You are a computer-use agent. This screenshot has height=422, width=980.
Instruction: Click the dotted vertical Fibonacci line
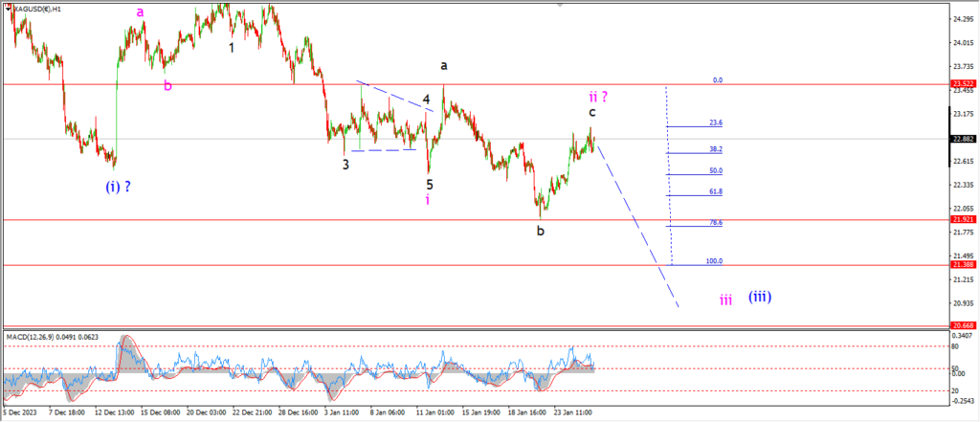coord(669,175)
